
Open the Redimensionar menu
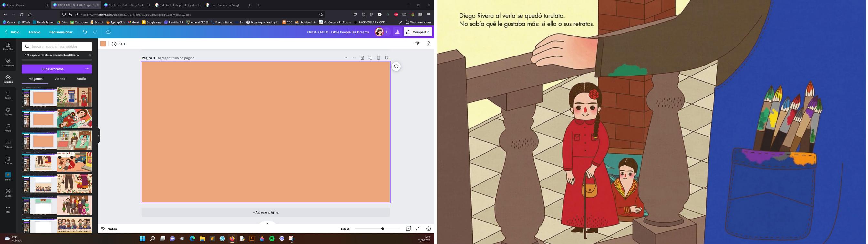[x=61, y=32]
